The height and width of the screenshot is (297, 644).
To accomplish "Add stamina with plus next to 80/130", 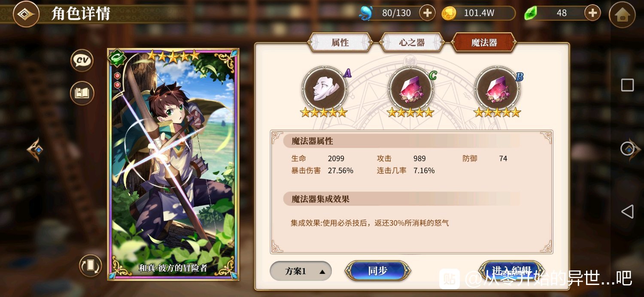I will (427, 13).
